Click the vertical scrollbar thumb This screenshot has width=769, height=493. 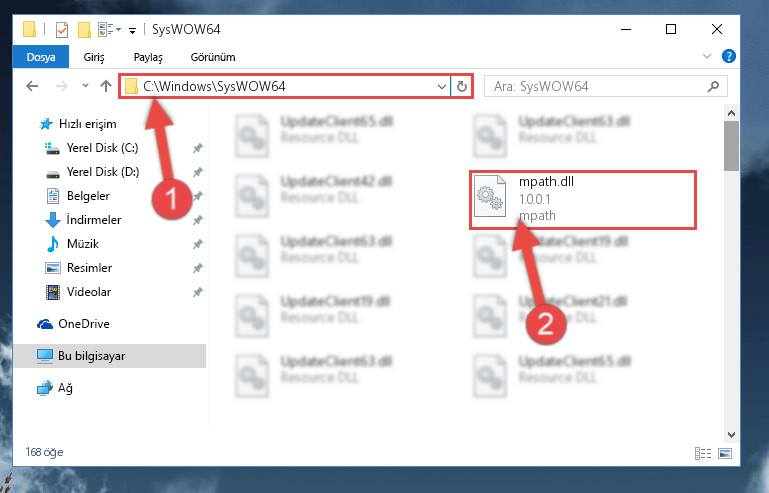pos(731,146)
